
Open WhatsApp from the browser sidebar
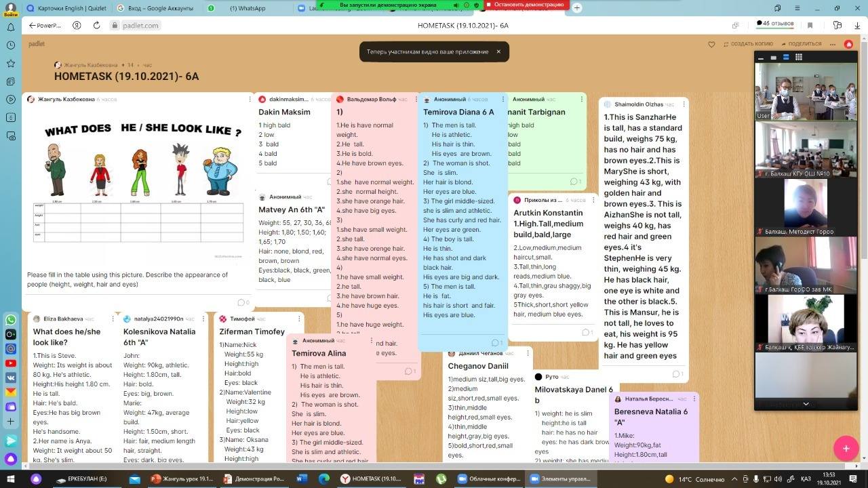[11, 319]
